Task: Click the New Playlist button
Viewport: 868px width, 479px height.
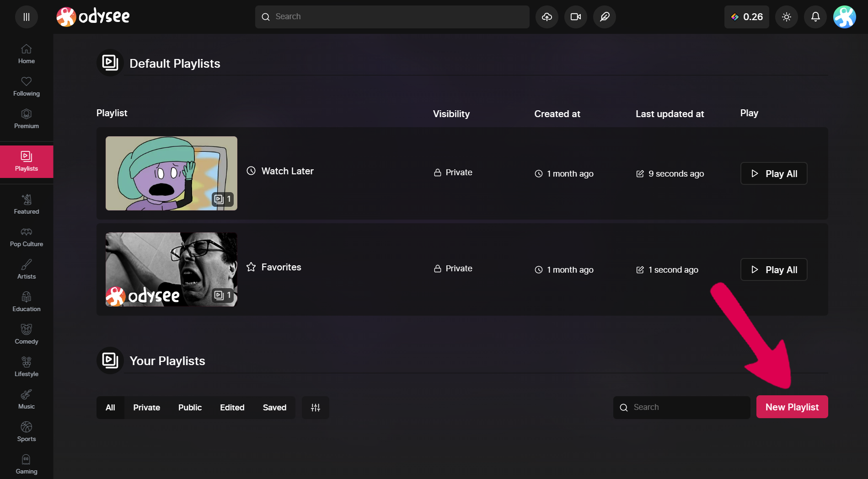Action: coord(792,407)
